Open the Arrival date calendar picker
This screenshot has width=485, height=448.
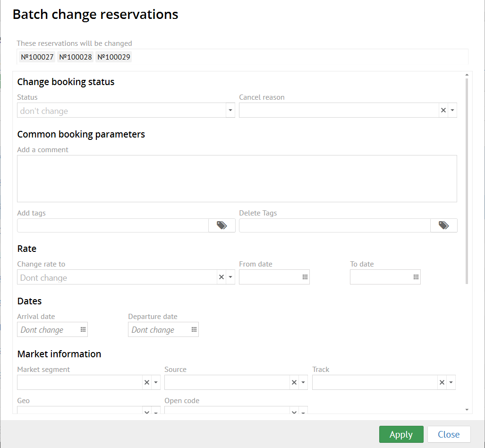coord(83,329)
